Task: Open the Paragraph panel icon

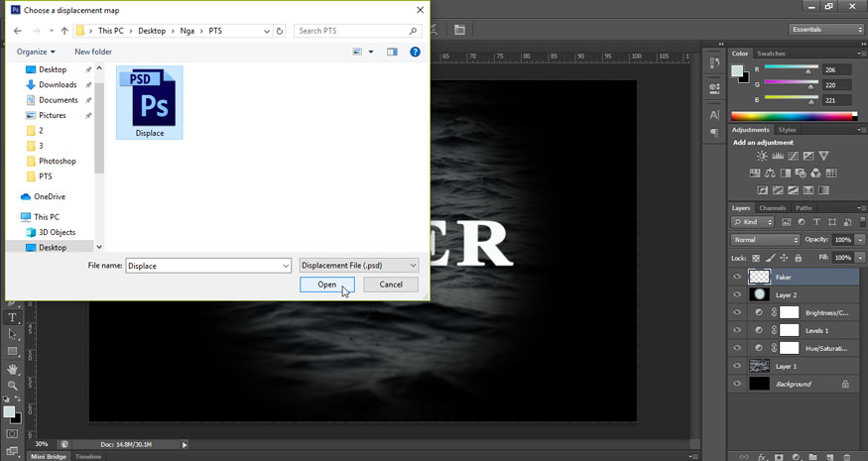Action: [x=714, y=133]
